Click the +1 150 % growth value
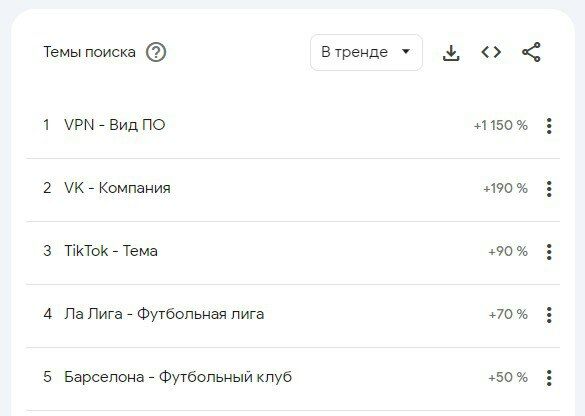The image size is (585, 416). click(501, 125)
